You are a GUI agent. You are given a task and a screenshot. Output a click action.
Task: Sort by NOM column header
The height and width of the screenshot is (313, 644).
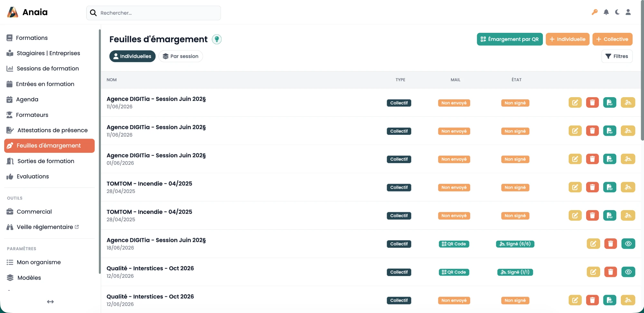(x=112, y=80)
